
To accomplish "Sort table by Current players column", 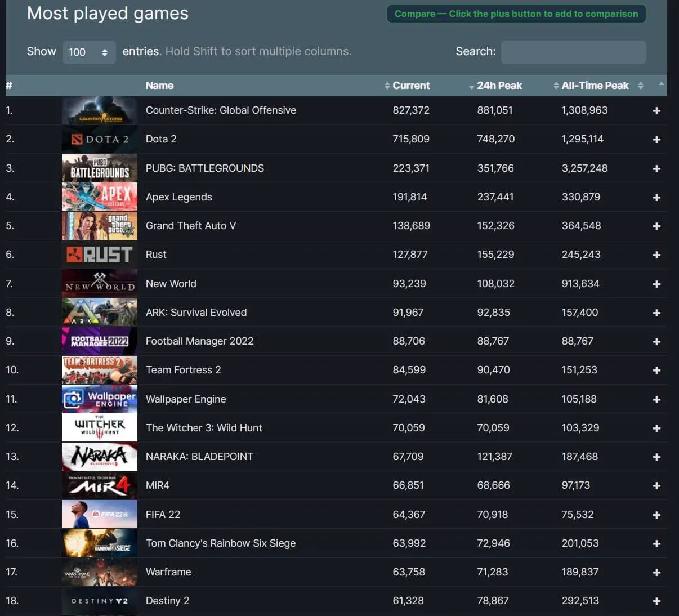I will point(411,86).
